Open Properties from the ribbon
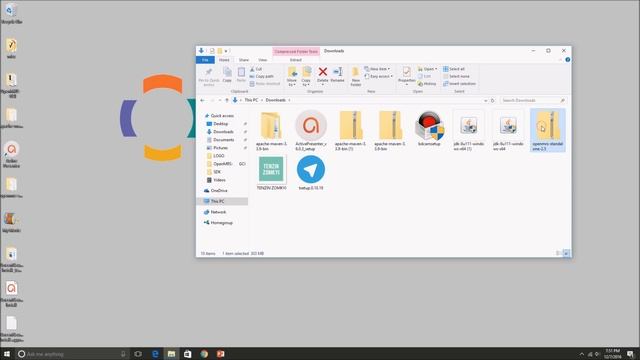 click(407, 76)
